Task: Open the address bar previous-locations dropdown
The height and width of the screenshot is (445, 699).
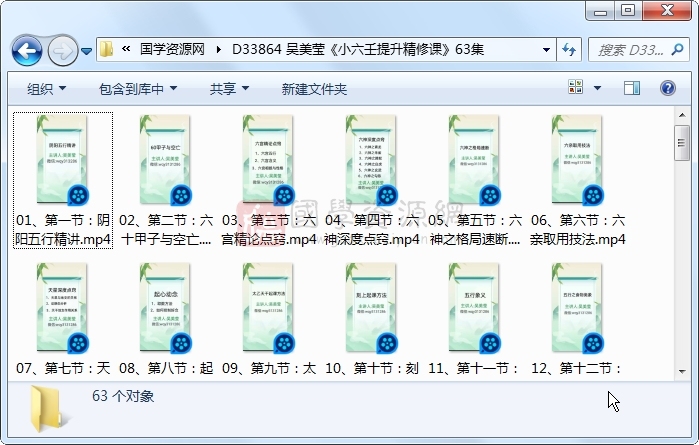Action: point(546,49)
